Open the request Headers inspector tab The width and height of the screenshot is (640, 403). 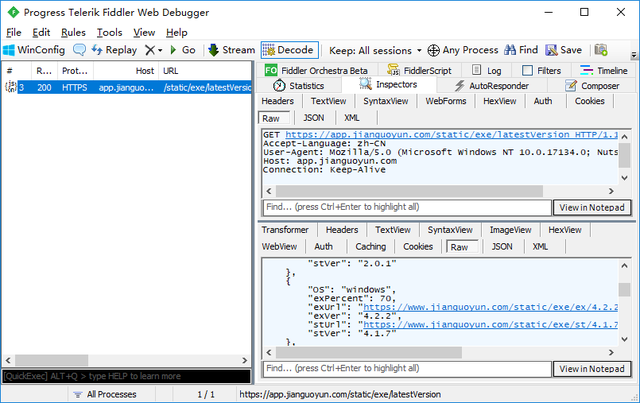pos(278,101)
